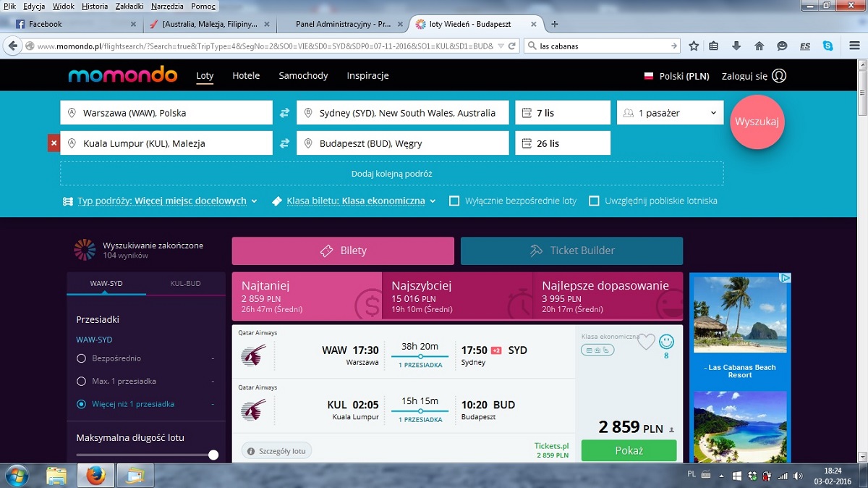Open the Zakładki menu

129,6
